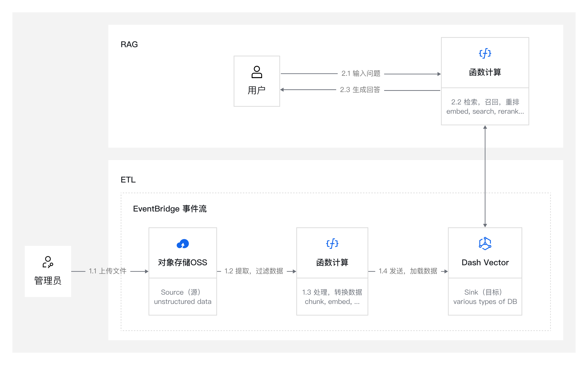The width and height of the screenshot is (588, 365).
Task: Click the user person icon
Action: coord(257,72)
